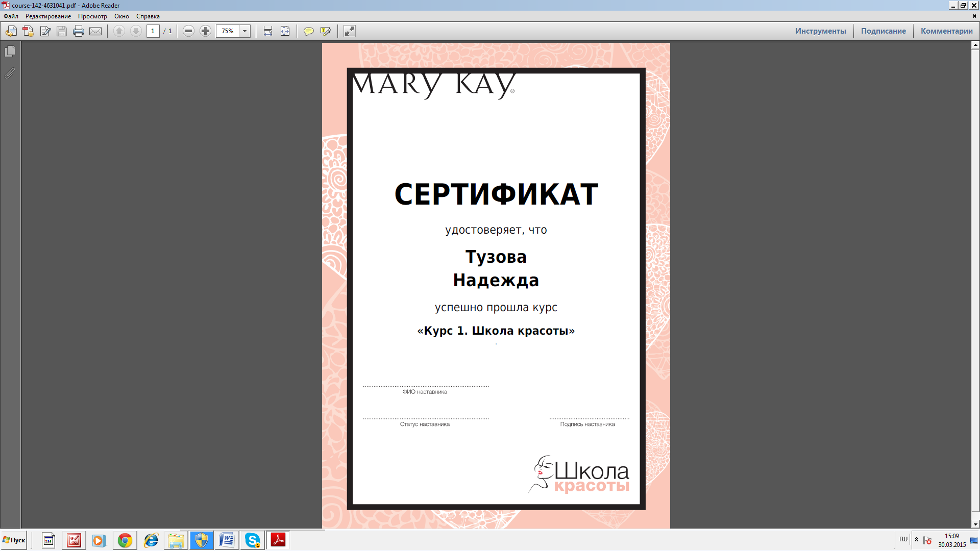980x551 pixels.
Task: Click the Статус наставника label
Action: [x=425, y=424]
